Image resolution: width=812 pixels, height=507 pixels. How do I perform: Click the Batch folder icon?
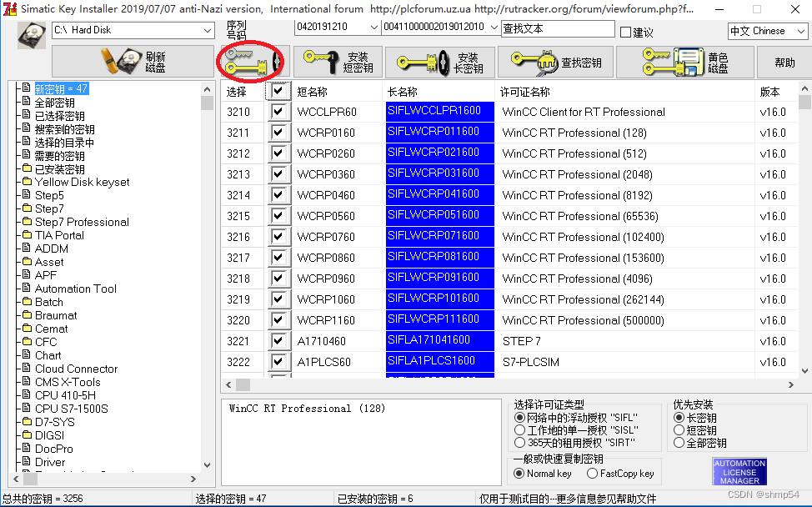27,301
